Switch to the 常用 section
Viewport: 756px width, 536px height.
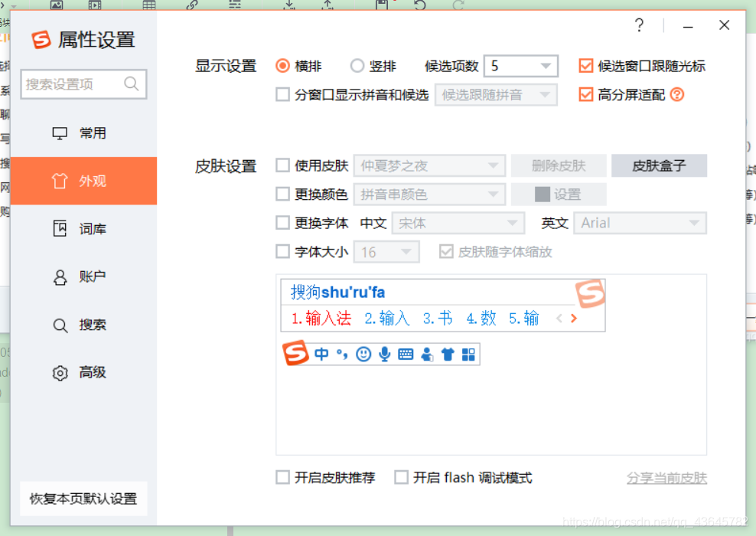(x=83, y=133)
